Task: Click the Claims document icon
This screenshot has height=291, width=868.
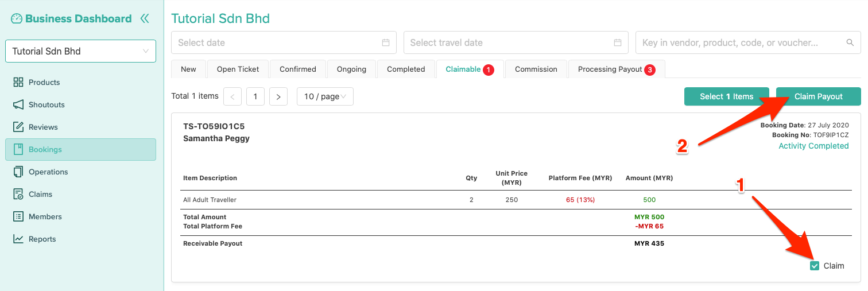Action: [x=18, y=194]
